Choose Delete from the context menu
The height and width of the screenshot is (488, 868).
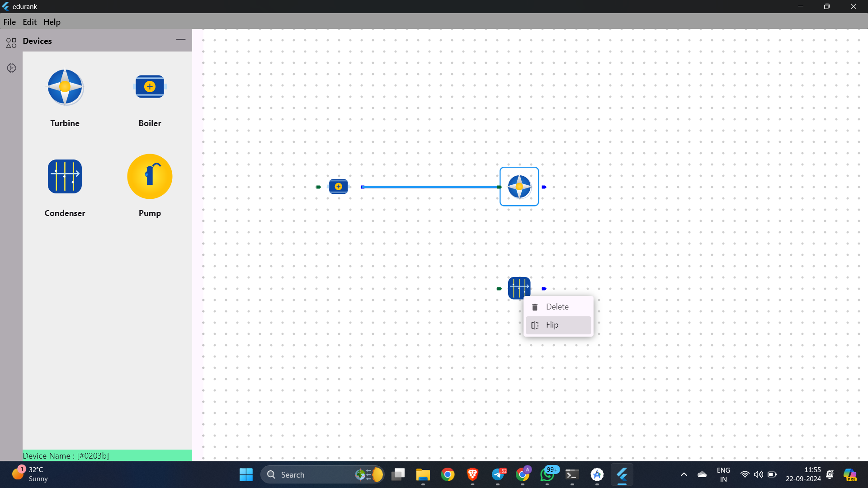pos(558,307)
